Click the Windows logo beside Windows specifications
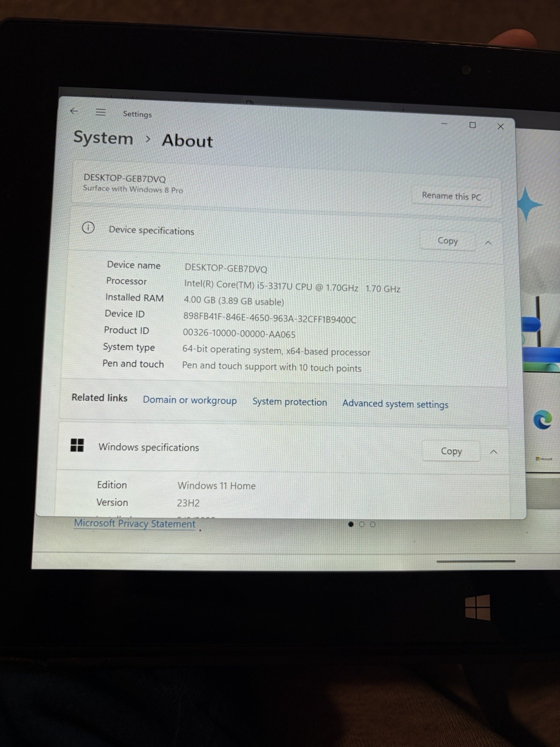Image resolution: width=560 pixels, height=747 pixels. coord(77,445)
